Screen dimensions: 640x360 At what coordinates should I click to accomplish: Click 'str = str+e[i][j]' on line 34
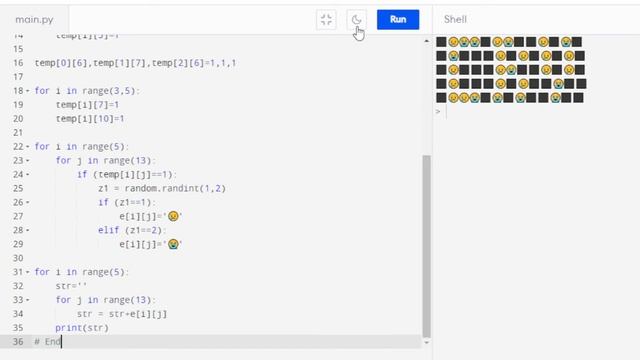pos(122,314)
